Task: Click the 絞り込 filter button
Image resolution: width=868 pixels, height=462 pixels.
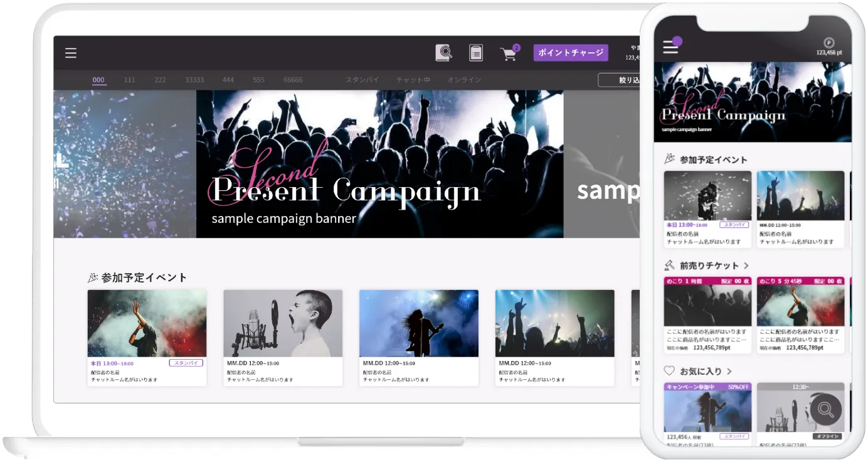Action: 619,80
